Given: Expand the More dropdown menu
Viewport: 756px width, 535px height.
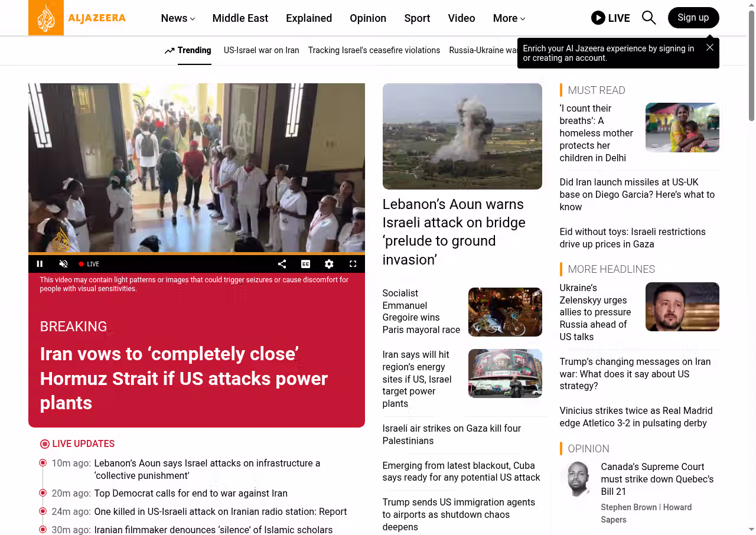Looking at the screenshot, I should coord(509,18).
